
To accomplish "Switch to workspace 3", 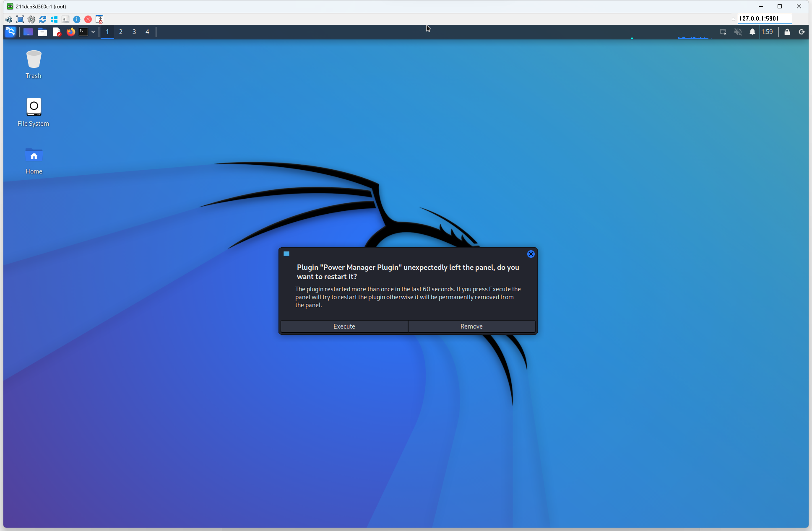I will click(x=134, y=32).
